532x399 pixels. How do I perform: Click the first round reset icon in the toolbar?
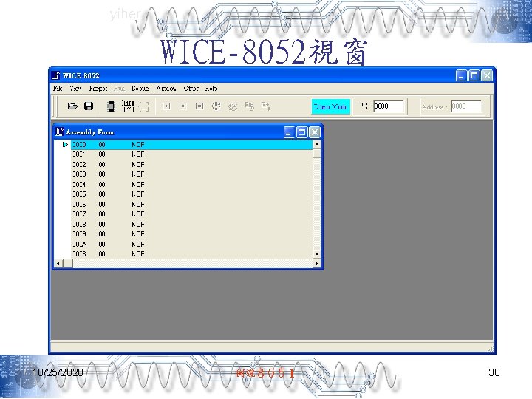[216, 106]
